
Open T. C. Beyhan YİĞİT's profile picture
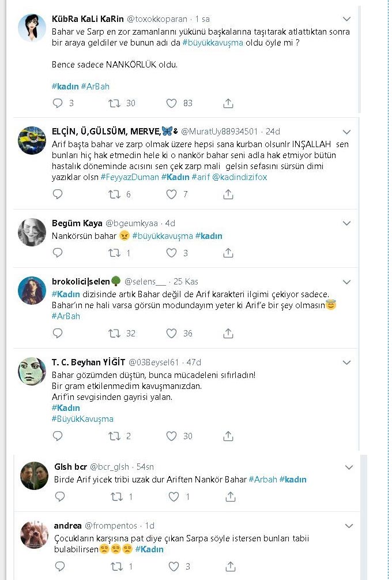point(32,371)
